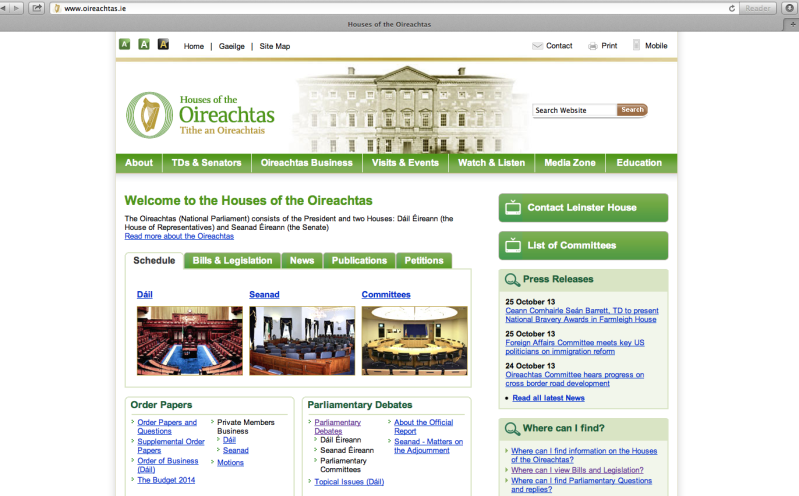Open the Parliamentary Debates link
Viewport: 799px width, 496px height.
pyautogui.click(x=337, y=427)
